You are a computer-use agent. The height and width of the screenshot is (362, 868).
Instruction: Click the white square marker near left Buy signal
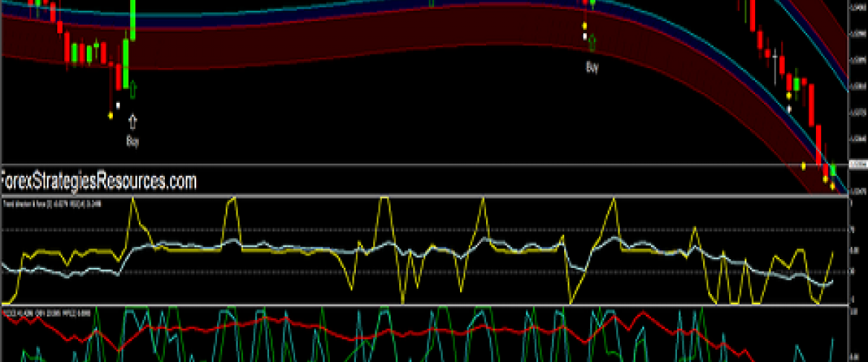click(118, 104)
